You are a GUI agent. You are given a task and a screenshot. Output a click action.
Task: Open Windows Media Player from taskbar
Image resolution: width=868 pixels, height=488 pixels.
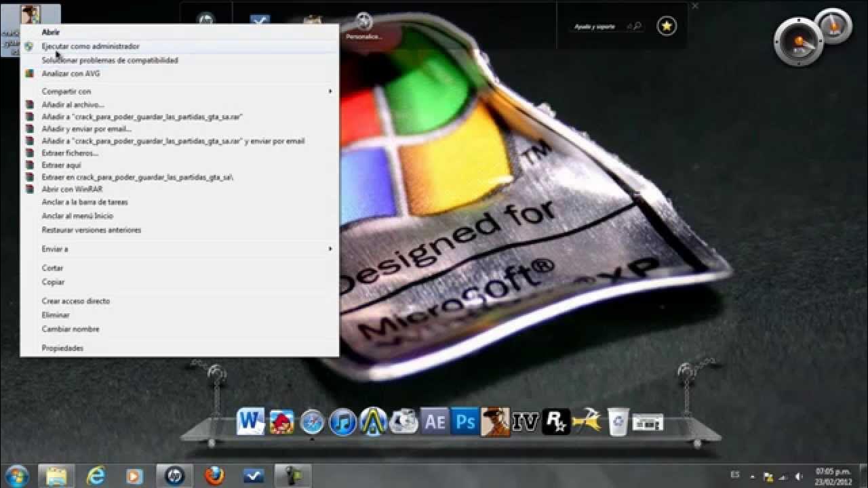pyautogui.click(x=135, y=476)
